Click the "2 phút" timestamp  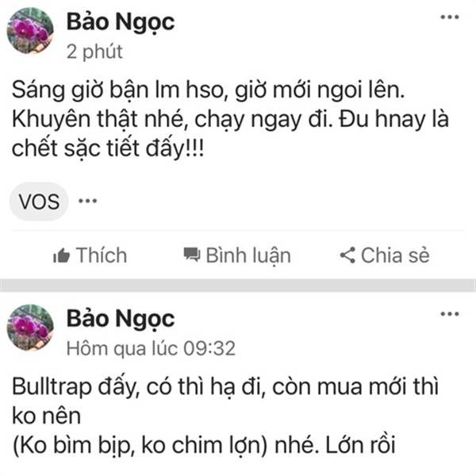tap(94, 52)
